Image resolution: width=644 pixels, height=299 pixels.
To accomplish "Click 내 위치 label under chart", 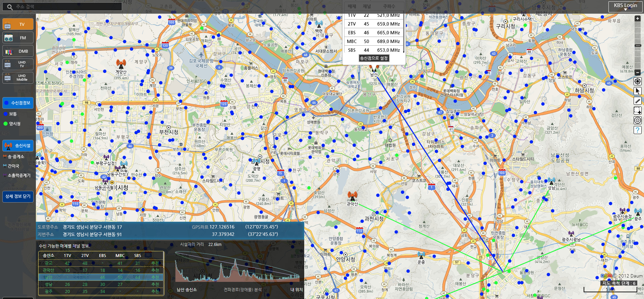I will point(297,290).
